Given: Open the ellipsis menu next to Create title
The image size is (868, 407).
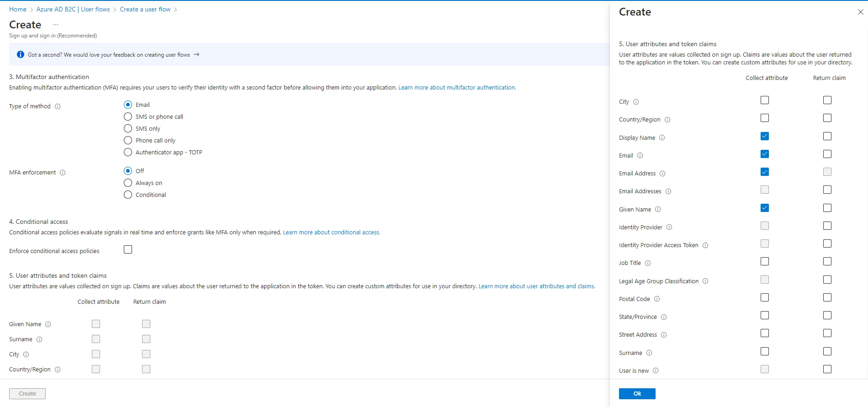Looking at the screenshot, I should point(56,25).
